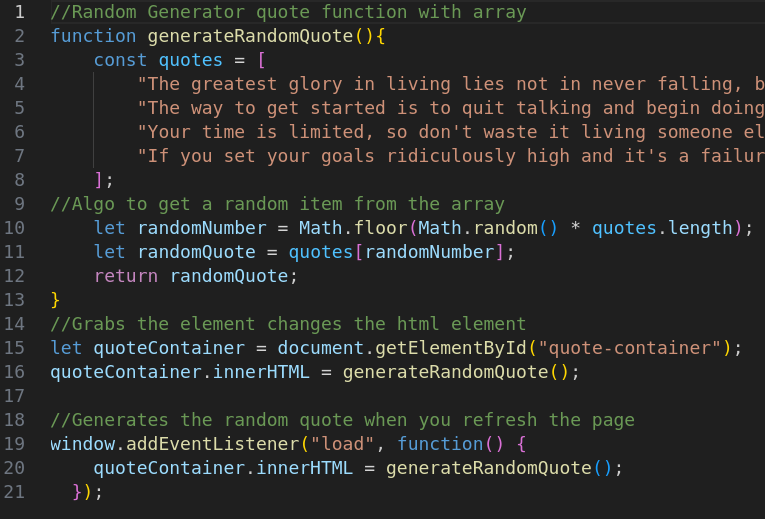Image resolution: width=765 pixels, height=519 pixels.
Task: Click 'generateRandomQuote()' call on line 20
Action: point(499,468)
